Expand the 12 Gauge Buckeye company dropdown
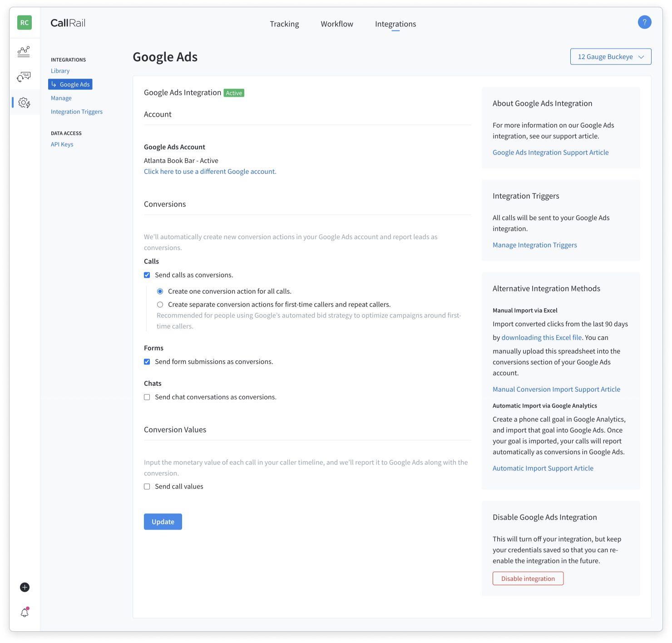This screenshot has height=643, width=672. (611, 57)
